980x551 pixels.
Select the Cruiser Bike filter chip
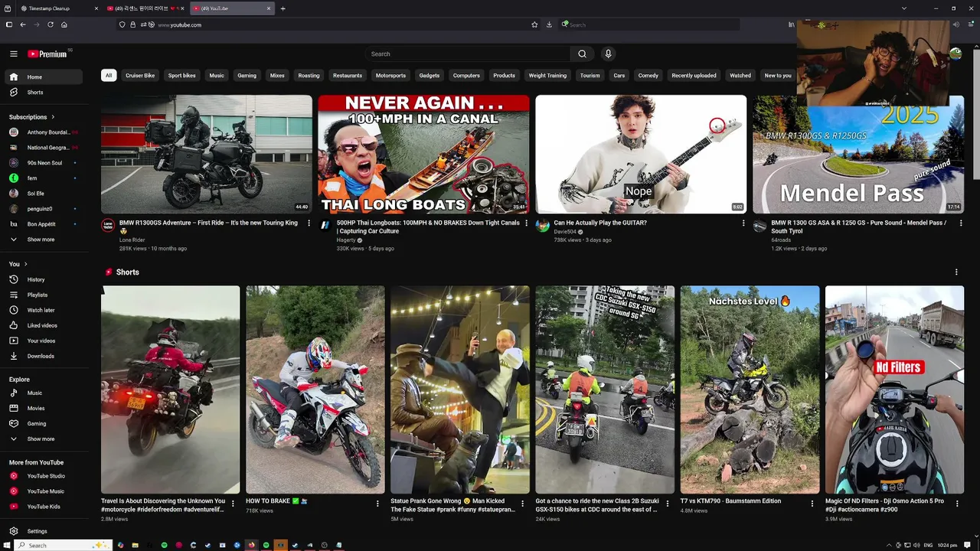140,76
